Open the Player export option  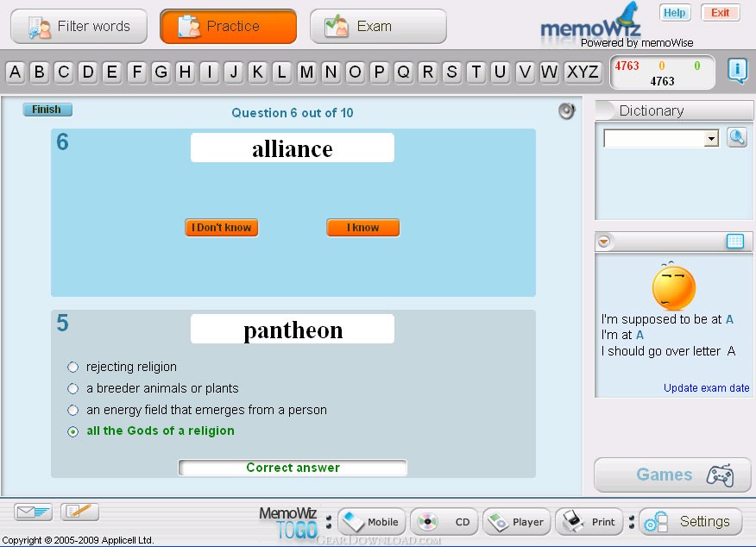tap(516, 521)
